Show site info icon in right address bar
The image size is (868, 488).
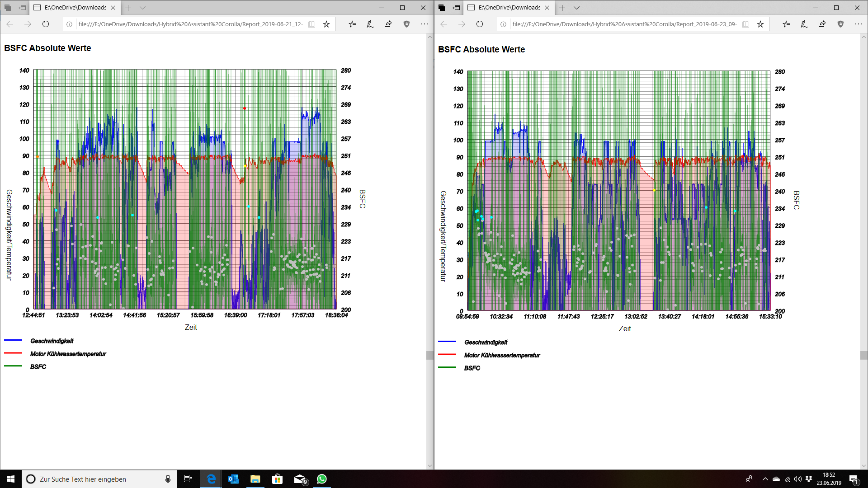tap(503, 24)
